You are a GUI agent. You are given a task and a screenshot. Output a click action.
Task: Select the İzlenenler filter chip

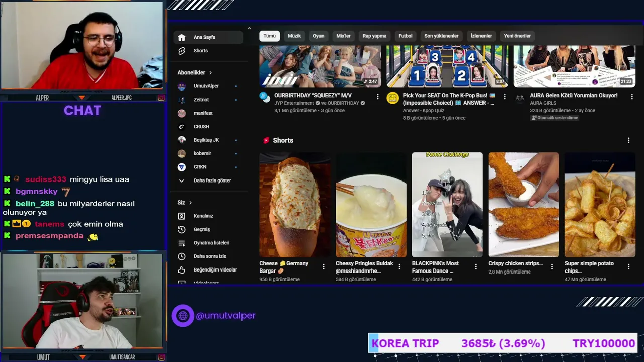481,36
